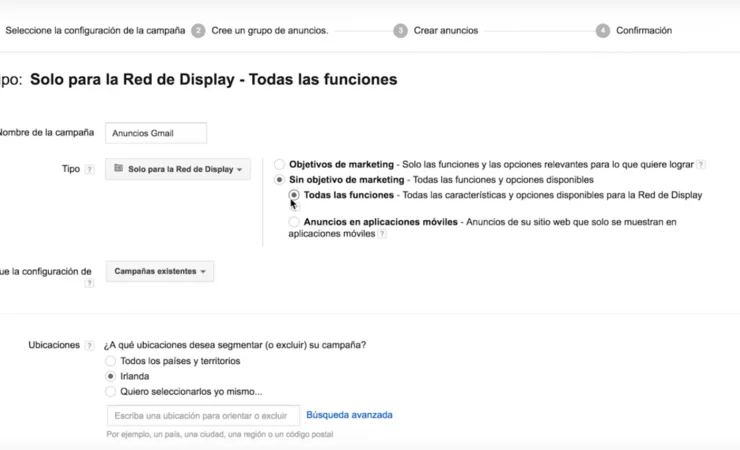Click help icon below 'la configuración de' label
Image resolution: width=740 pixels, height=450 pixels.
(x=89, y=284)
